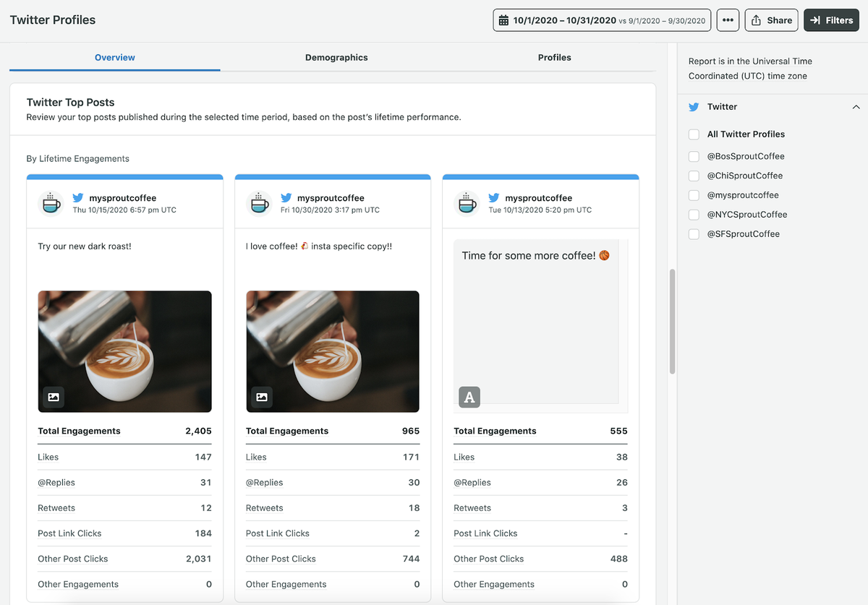Click 'Twitter Profiles' page title
868x605 pixels.
tap(53, 20)
